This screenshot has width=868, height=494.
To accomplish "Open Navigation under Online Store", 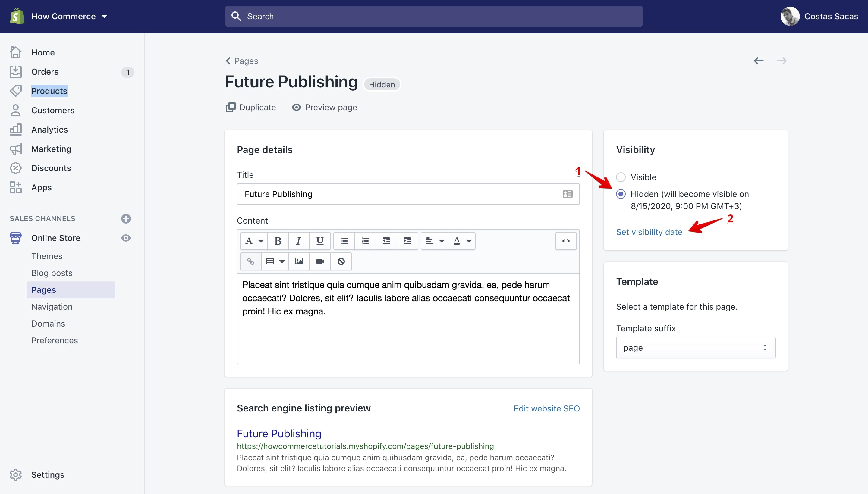I will click(52, 307).
